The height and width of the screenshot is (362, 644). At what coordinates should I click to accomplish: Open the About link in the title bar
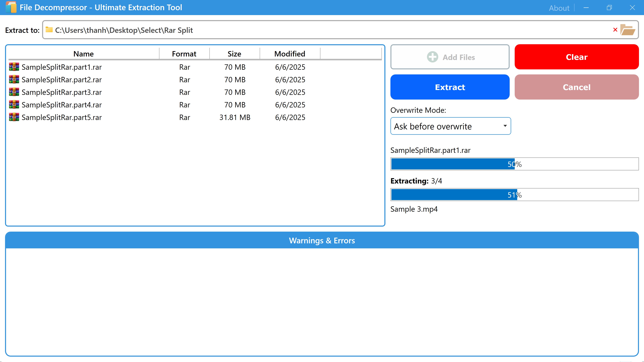pyautogui.click(x=559, y=8)
